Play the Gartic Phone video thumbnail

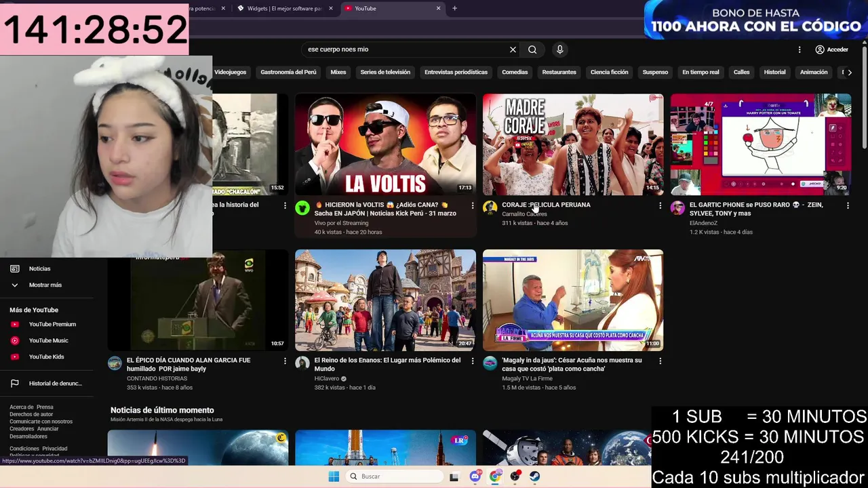761,144
